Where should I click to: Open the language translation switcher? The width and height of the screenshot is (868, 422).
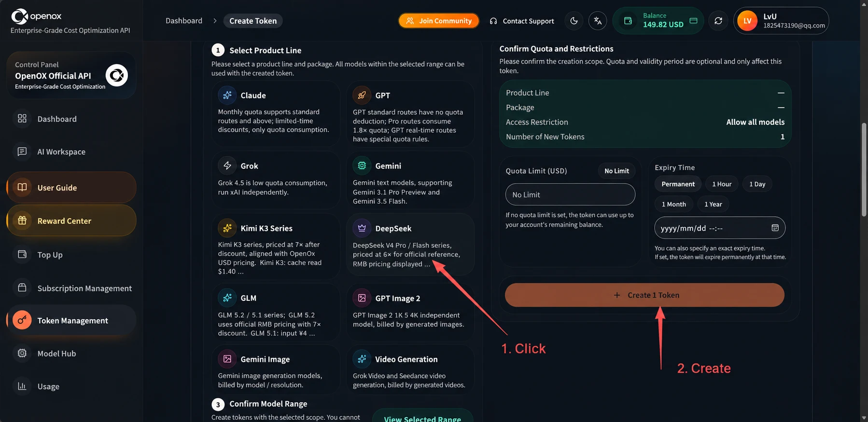(x=598, y=21)
